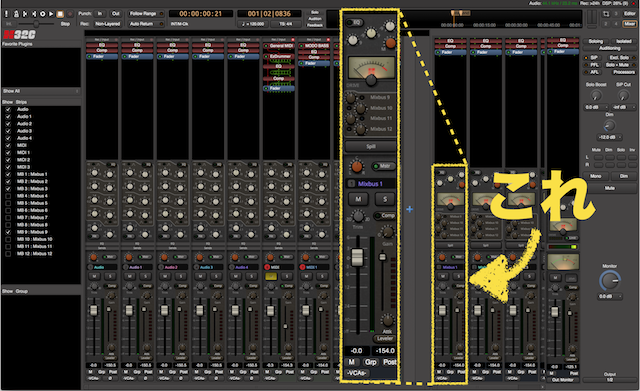Viewport: 640px width, 391px height.
Task: Click the go-to-start transport icon
Action: tap(25, 14)
